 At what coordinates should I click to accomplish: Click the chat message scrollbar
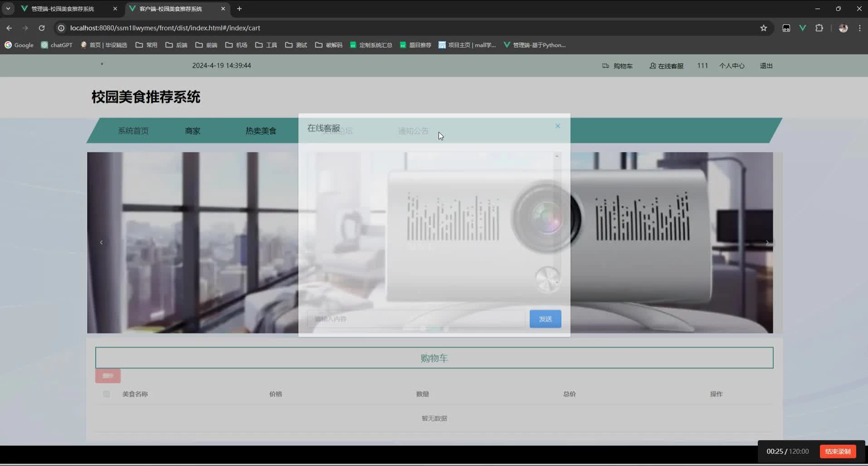point(557,218)
